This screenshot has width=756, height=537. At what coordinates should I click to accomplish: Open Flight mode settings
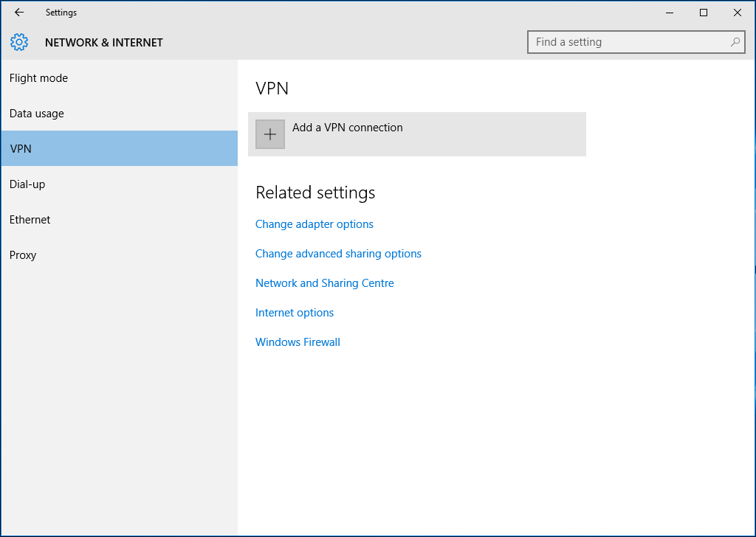pyautogui.click(x=38, y=77)
